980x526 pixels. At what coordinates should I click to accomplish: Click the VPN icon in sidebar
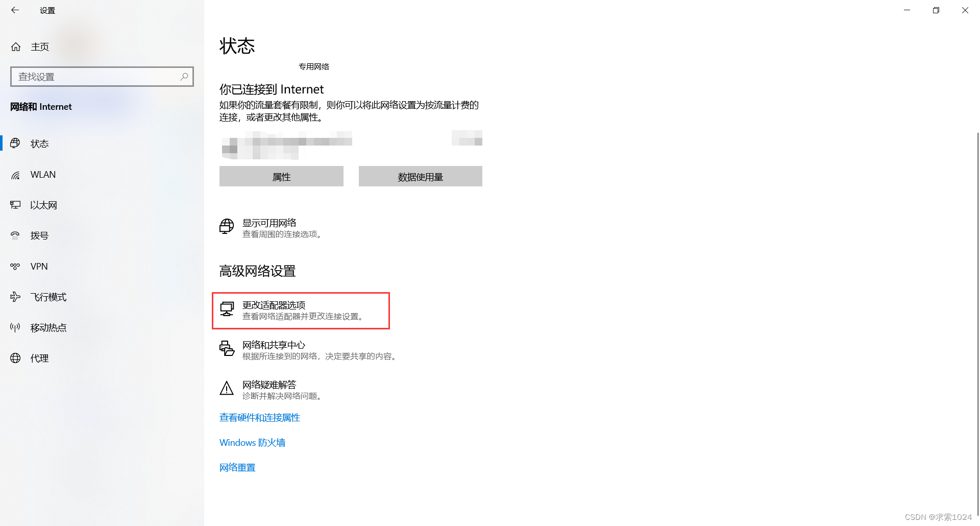point(15,266)
